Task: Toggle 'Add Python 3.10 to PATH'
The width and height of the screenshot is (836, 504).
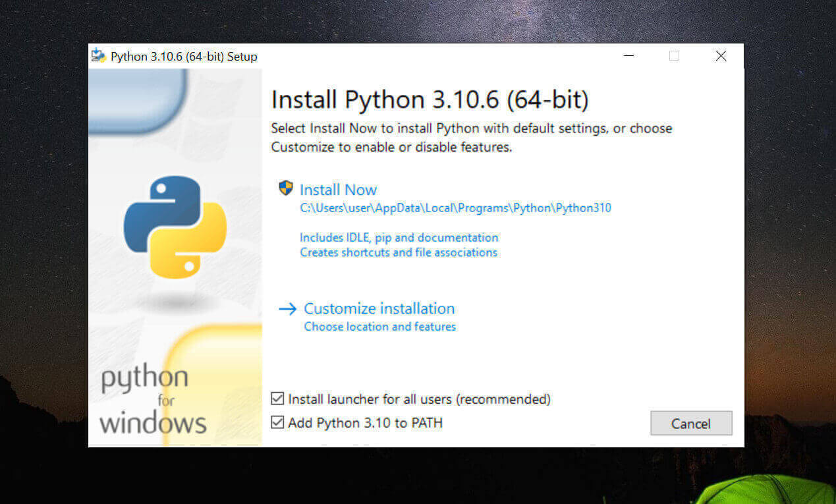Action: click(x=277, y=422)
